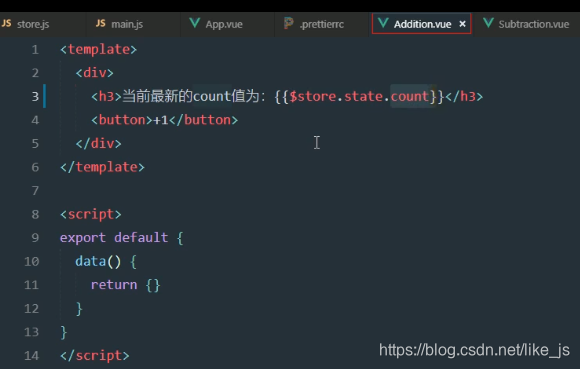Click highlighted count after state.
Image resolution: width=580 pixels, height=369 pixels.
point(409,97)
